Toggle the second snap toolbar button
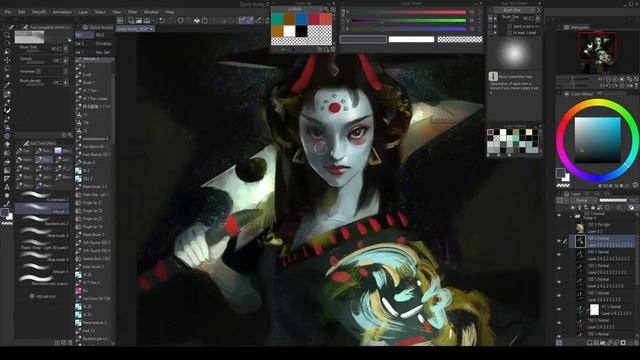The image size is (640, 360). 250,20
